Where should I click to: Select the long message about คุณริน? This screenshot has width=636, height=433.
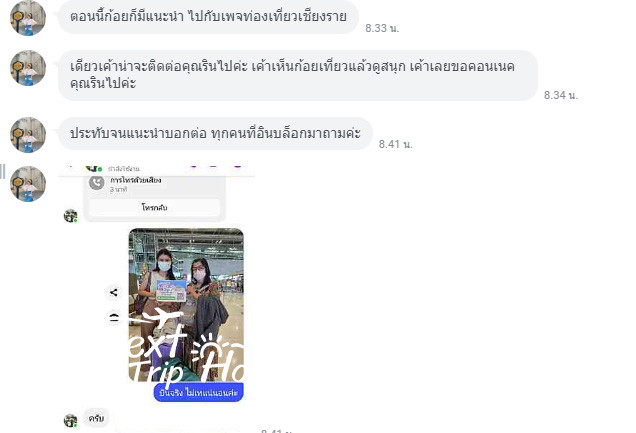pos(298,75)
